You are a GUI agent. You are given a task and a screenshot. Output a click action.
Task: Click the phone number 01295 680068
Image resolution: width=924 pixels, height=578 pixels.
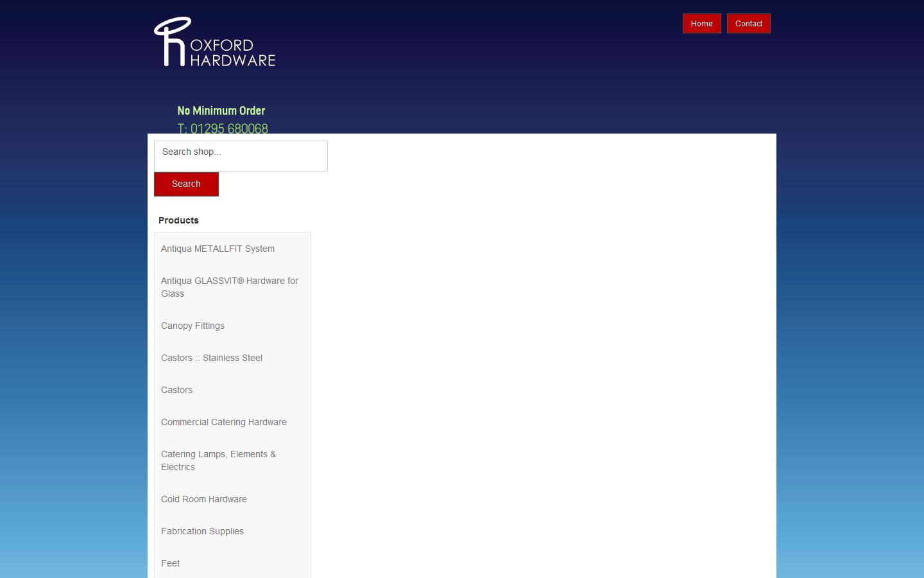pos(223,128)
